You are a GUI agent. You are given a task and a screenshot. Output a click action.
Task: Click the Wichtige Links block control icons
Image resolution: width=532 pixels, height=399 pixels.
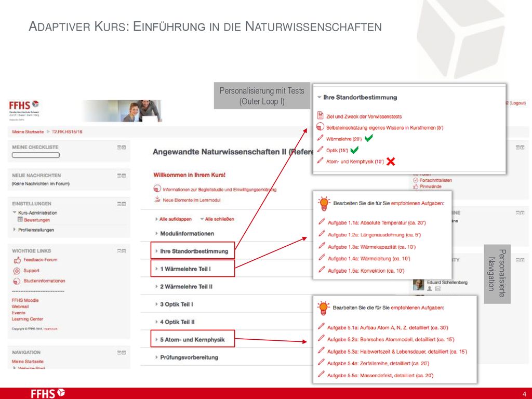(122, 251)
